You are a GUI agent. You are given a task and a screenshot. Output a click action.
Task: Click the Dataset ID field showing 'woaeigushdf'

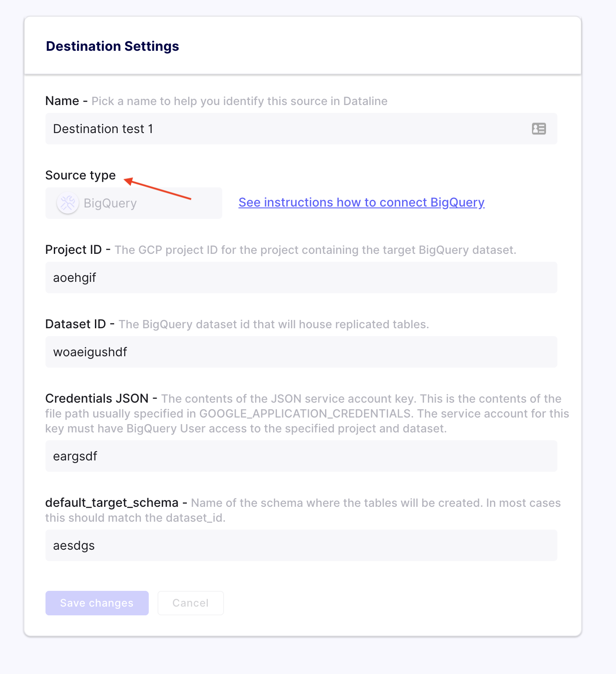(x=301, y=351)
